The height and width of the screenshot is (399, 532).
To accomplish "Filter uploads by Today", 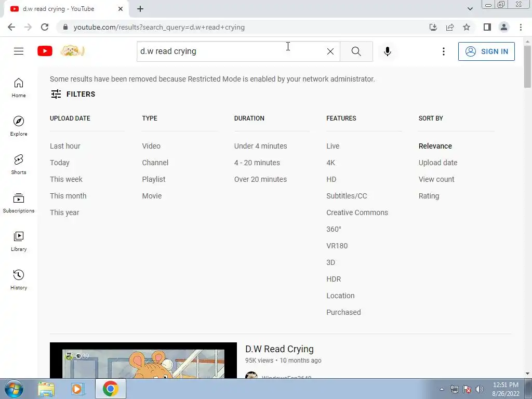I will [x=60, y=163].
